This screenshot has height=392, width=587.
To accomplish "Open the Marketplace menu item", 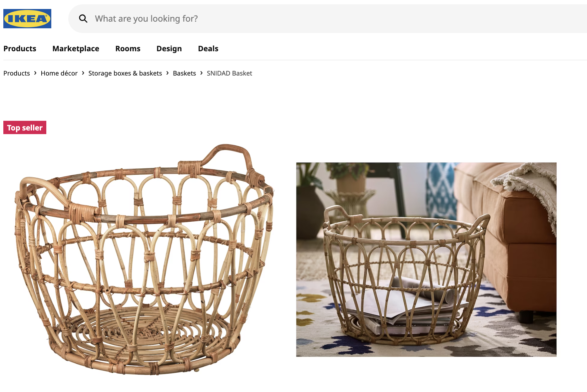I will pos(76,49).
